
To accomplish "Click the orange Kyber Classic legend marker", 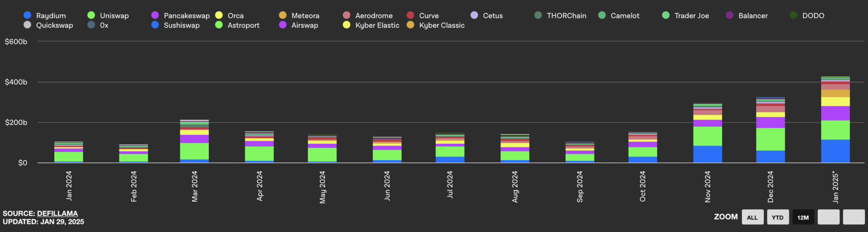I will click(410, 25).
